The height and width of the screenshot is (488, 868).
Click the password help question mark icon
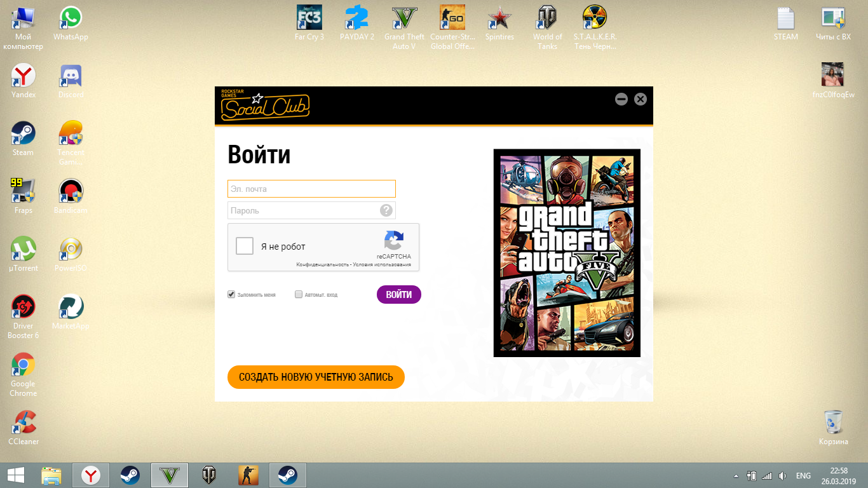[386, 210]
